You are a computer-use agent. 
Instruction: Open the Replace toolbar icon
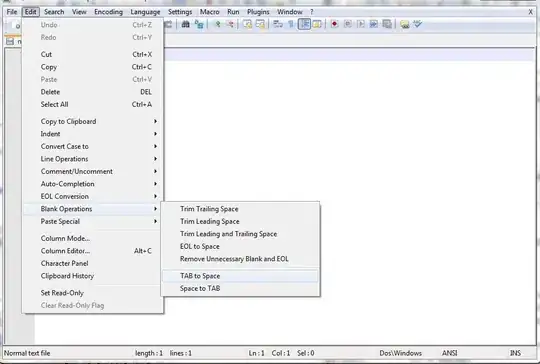(199, 24)
